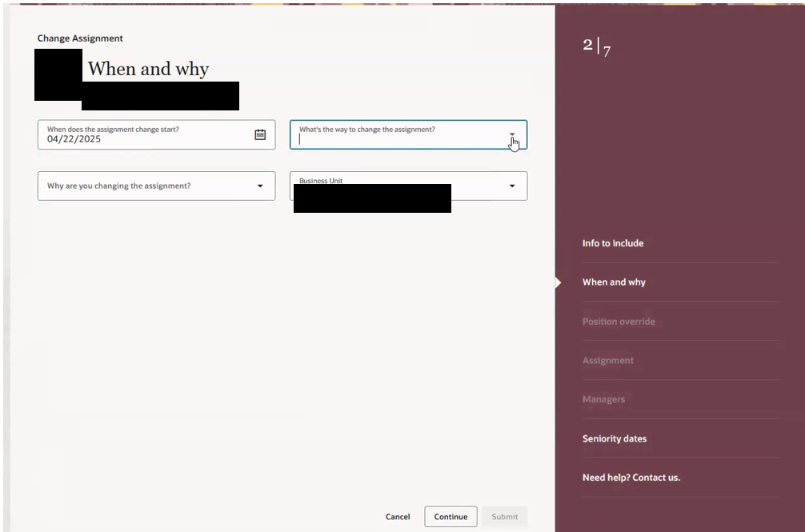
Task: Click the Change Assignment page title
Action: pyautogui.click(x=79, y=38)
